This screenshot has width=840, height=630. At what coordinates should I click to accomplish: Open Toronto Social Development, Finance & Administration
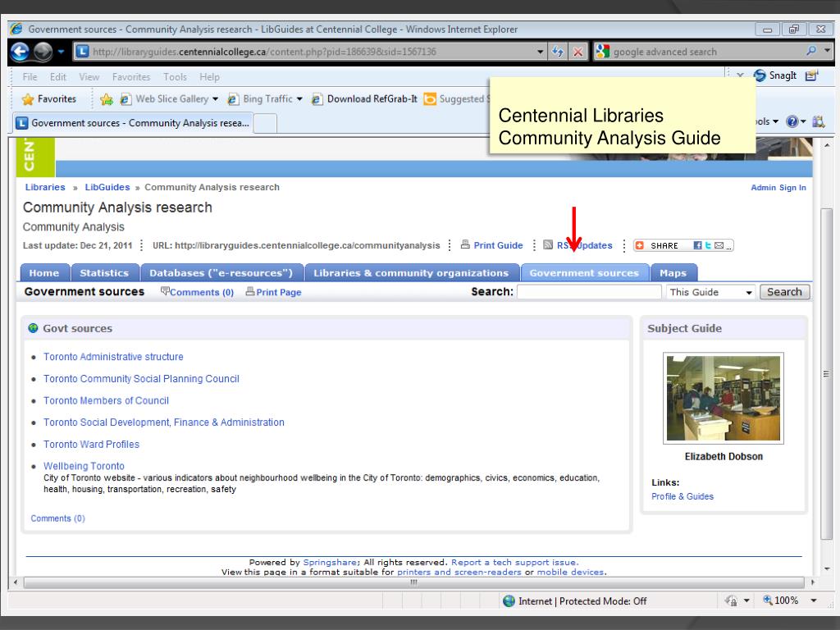(163, 422)
